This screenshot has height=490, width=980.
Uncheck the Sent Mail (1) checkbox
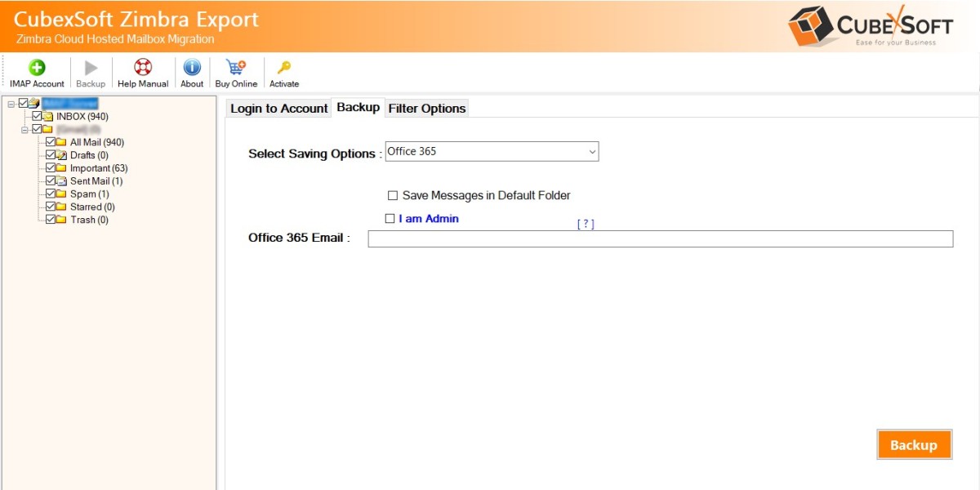50,180
